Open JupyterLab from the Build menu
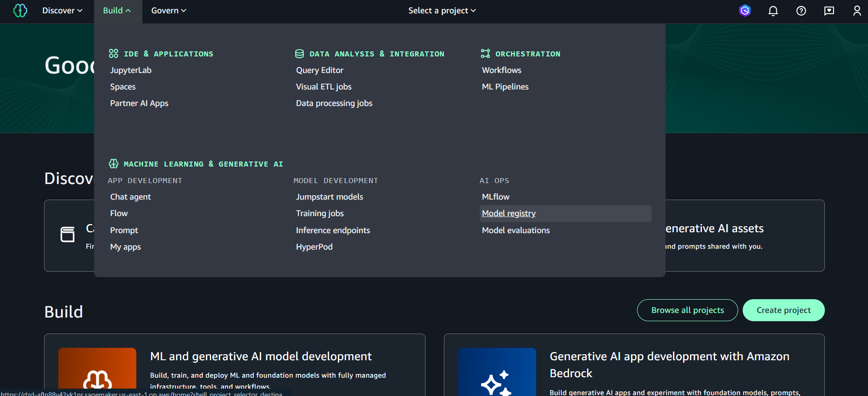 [131, 70]
